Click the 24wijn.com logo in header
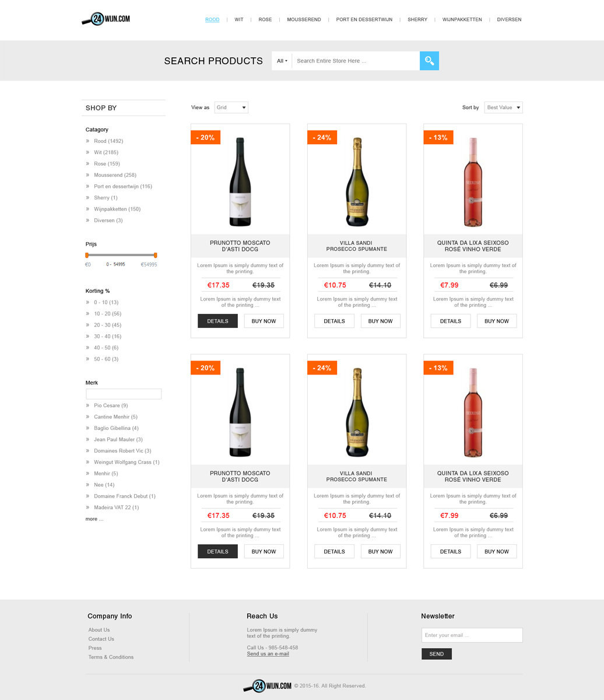Viewport: 604px width, 700px height. (106, 19)
